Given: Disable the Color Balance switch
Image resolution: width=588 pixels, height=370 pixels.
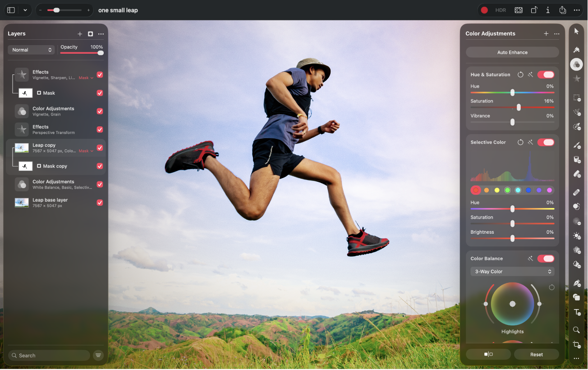Looking at the screenshot, I should (546, 259).
